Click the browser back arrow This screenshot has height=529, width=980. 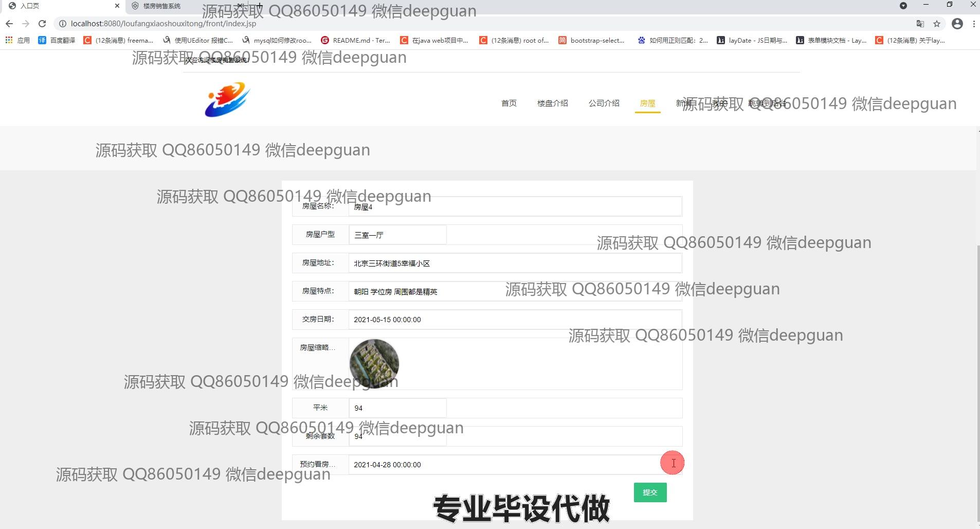pos(9,24)
